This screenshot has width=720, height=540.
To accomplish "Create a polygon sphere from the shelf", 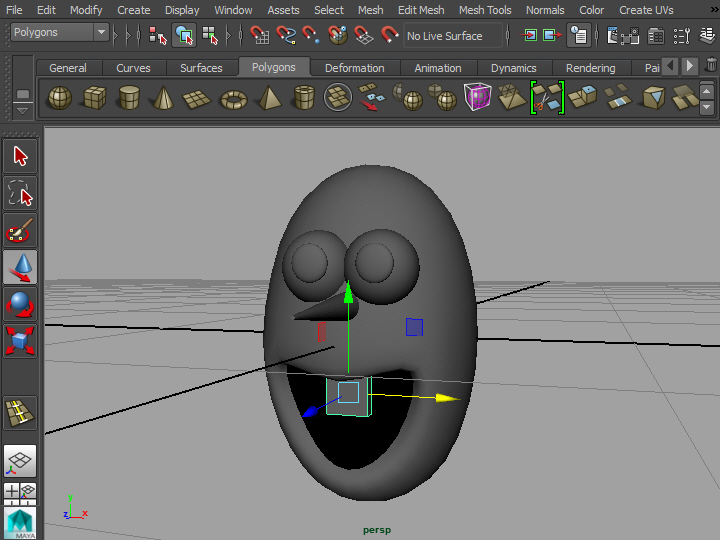I will (60, 98).
